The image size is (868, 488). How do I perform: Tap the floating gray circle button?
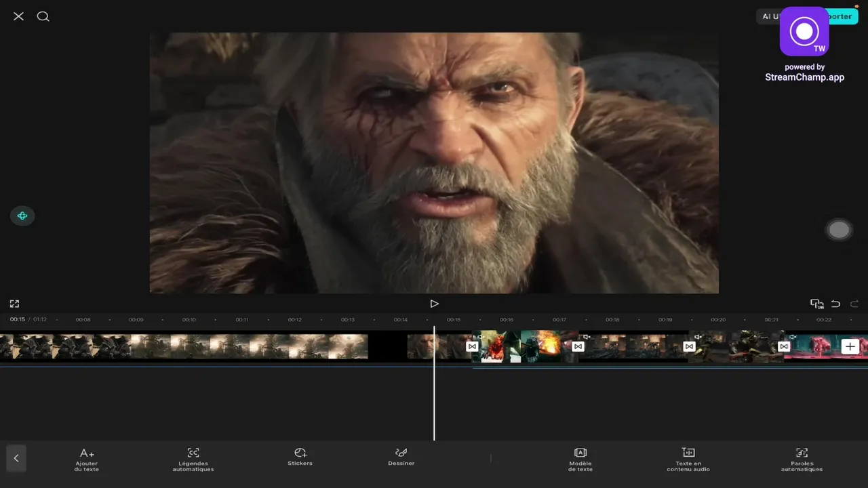click(839, 230)
